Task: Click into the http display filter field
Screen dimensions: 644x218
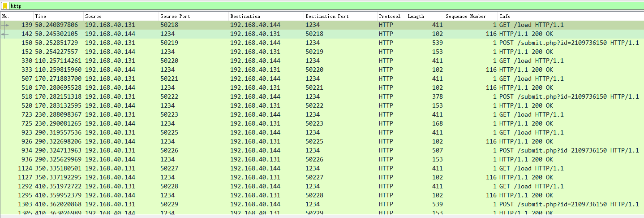Action: pyautogui.click(x=313, y=6)
